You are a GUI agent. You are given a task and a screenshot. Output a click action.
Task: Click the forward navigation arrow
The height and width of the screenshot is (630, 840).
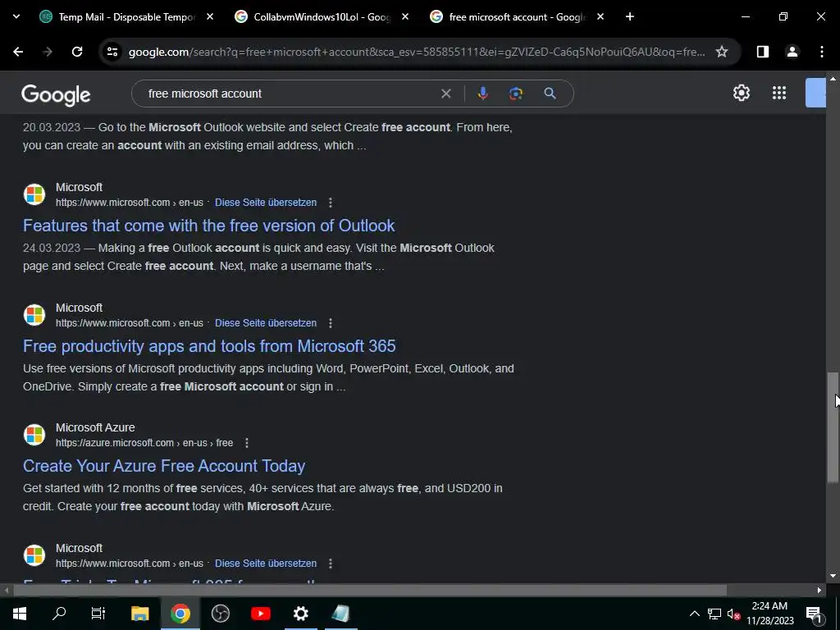click(x=48, y=52)
